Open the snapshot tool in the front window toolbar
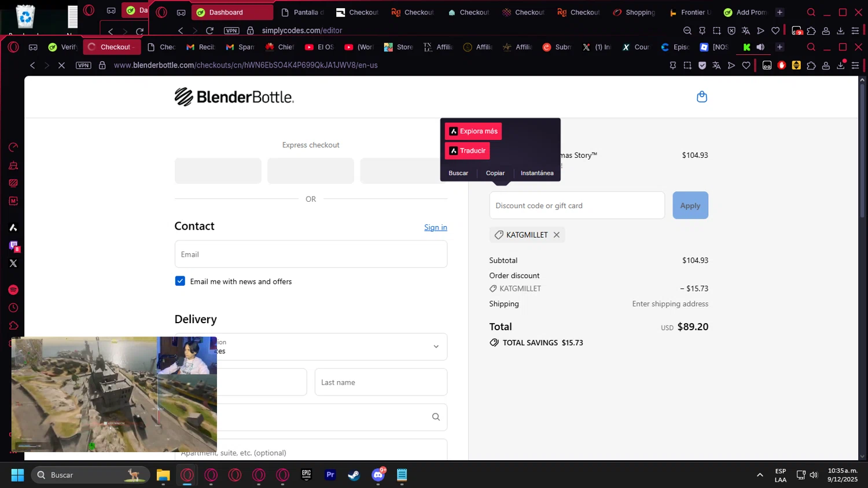 coord(687,65)
